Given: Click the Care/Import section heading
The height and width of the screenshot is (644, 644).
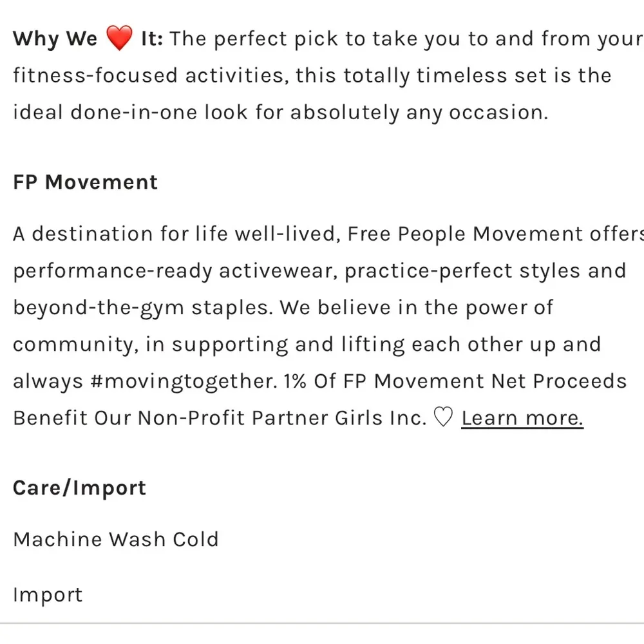Looking at the screenshot, I should tap(79, 488).
